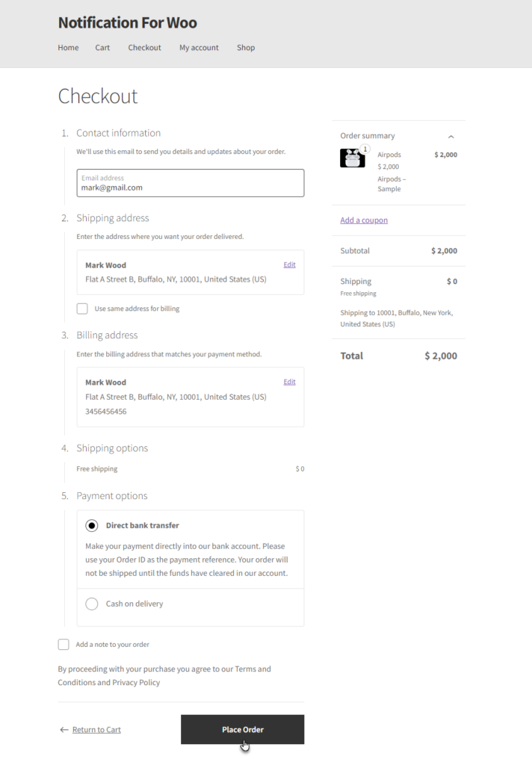
Task: Click the Airpods product thumbnail
Action: click(353, 158)
